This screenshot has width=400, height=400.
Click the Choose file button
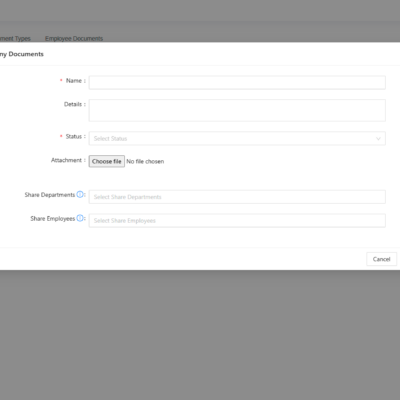[107, 161]
